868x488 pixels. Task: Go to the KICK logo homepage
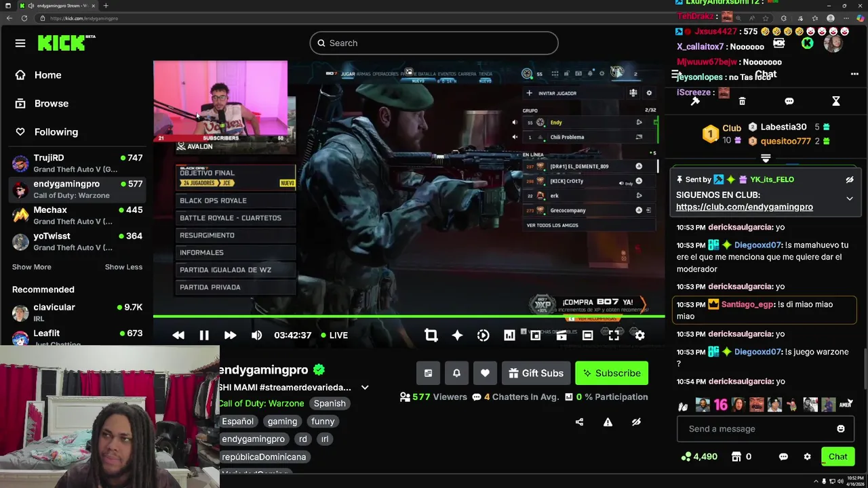[x=66, y=43]
